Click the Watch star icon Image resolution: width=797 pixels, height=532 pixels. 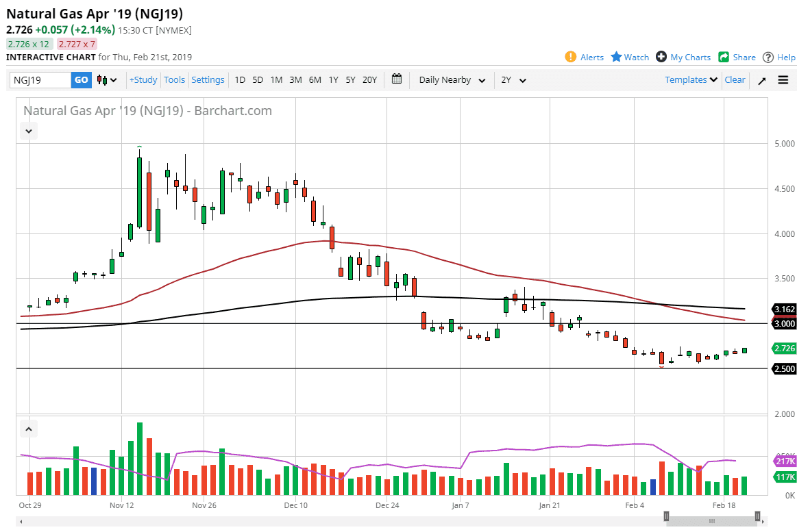(616, 57)
